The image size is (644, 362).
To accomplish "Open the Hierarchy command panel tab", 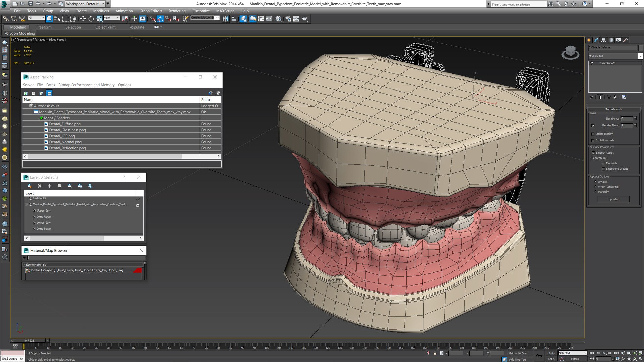I will coord(603,40).
